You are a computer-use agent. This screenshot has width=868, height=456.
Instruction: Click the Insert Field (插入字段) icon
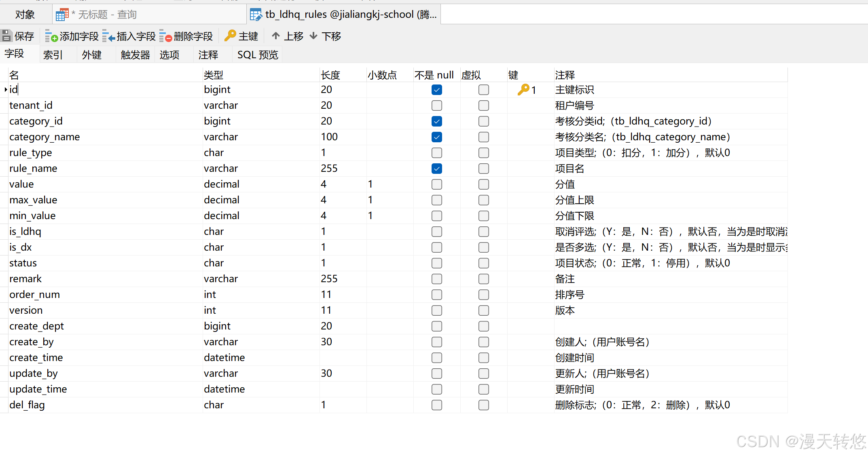pos(108,36)
